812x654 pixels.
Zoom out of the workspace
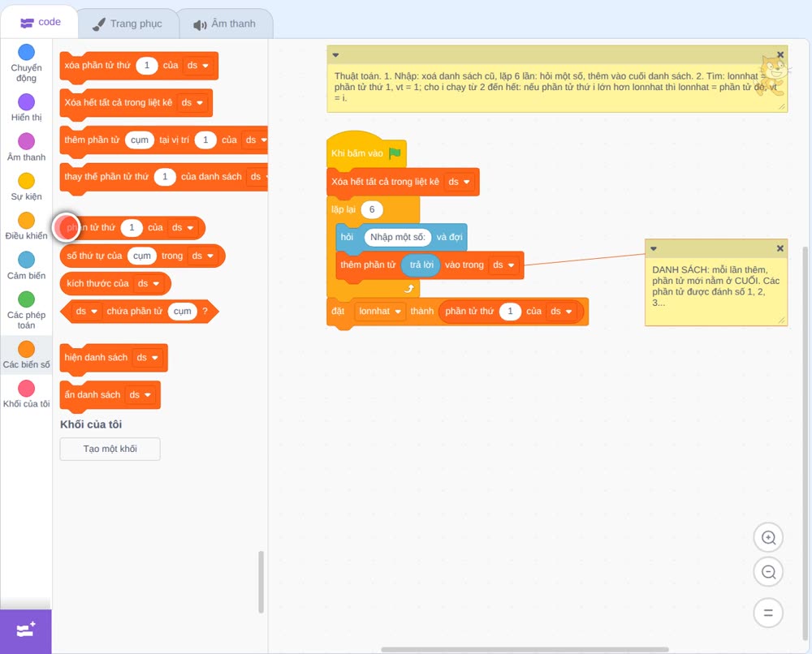click(768, 572)
